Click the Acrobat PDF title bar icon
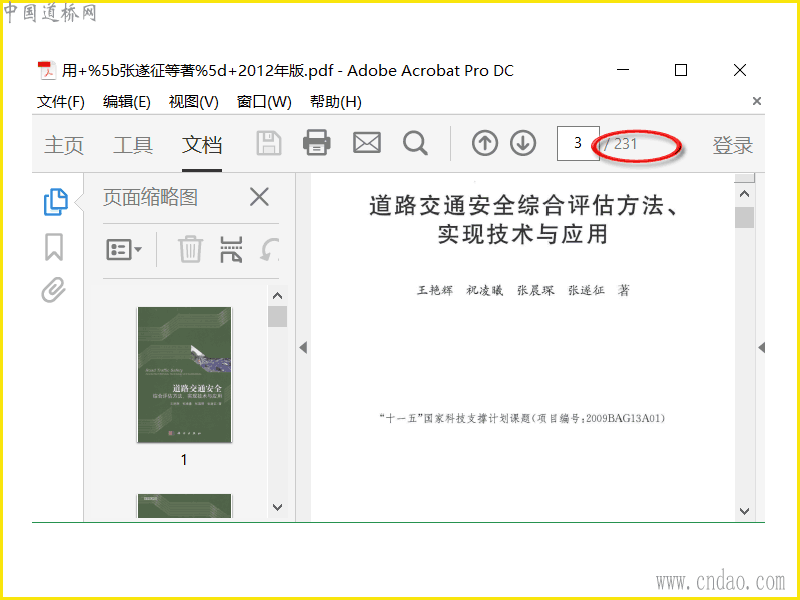 (x=47, y=70)
